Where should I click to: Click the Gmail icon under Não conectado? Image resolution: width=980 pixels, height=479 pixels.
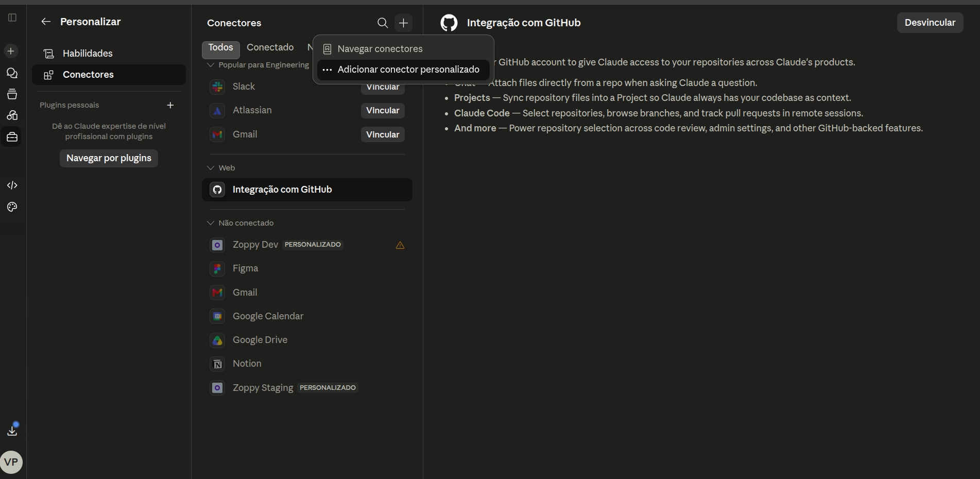(x=217, y=293)
